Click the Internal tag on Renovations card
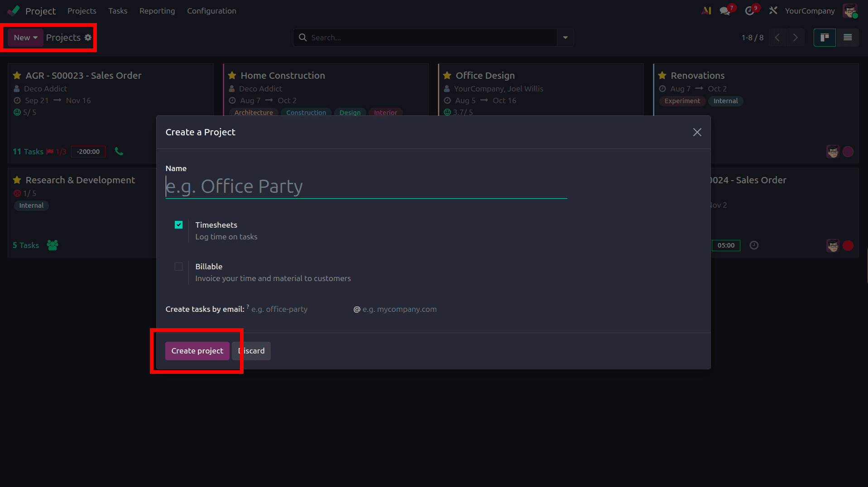868x487 pixels. 725,101
